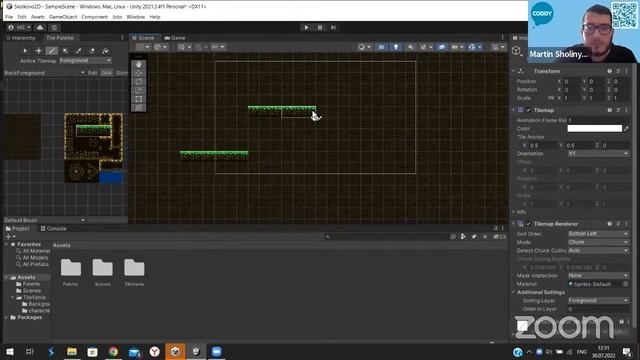Toggle Tilemap component enabled checkbox
Viewport: 640px width, 360px height.
tap(529, 110)
